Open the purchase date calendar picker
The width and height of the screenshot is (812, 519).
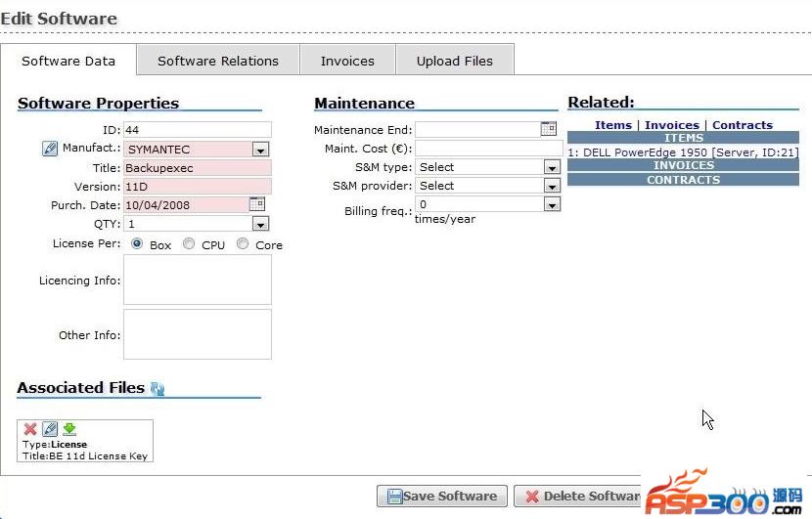(257, 204)
